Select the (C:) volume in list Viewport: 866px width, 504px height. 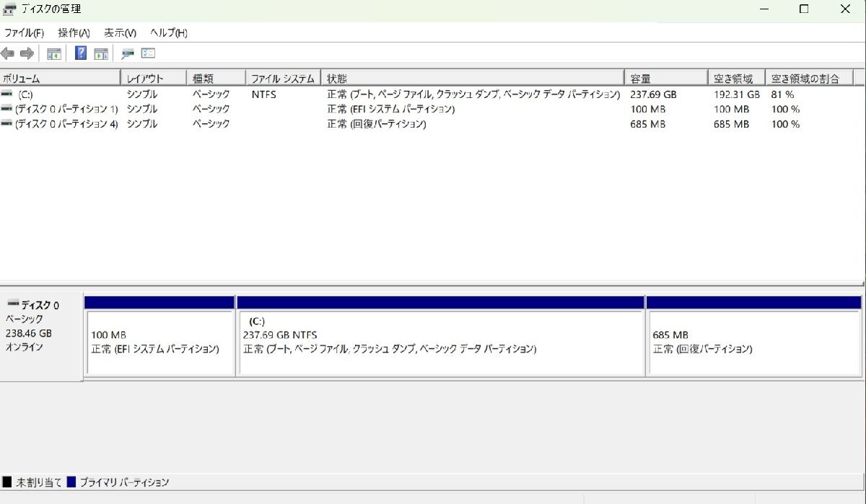(25, 94)
